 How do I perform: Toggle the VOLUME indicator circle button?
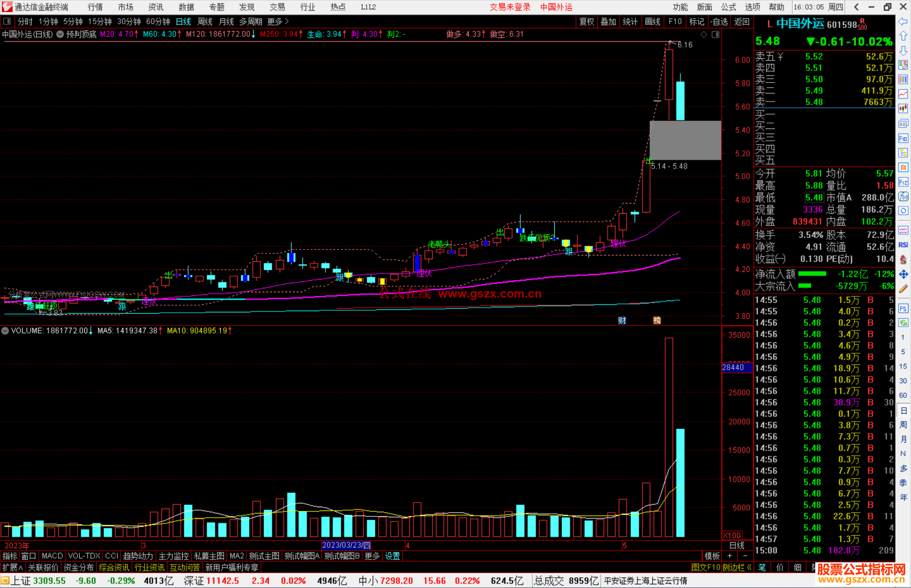click(x=5, y=331)
